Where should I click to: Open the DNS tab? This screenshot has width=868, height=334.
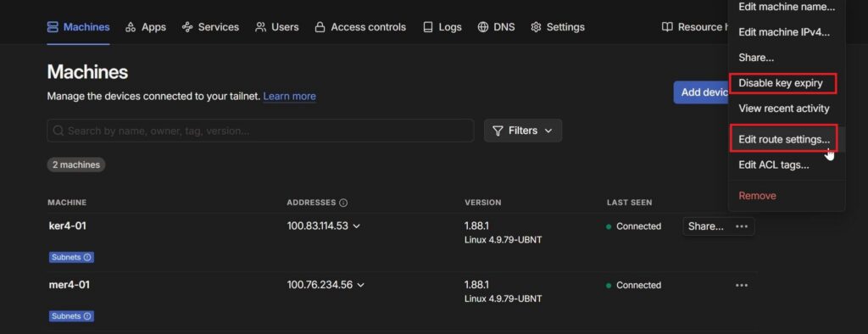pyautogui.click(x=496, y=27)
